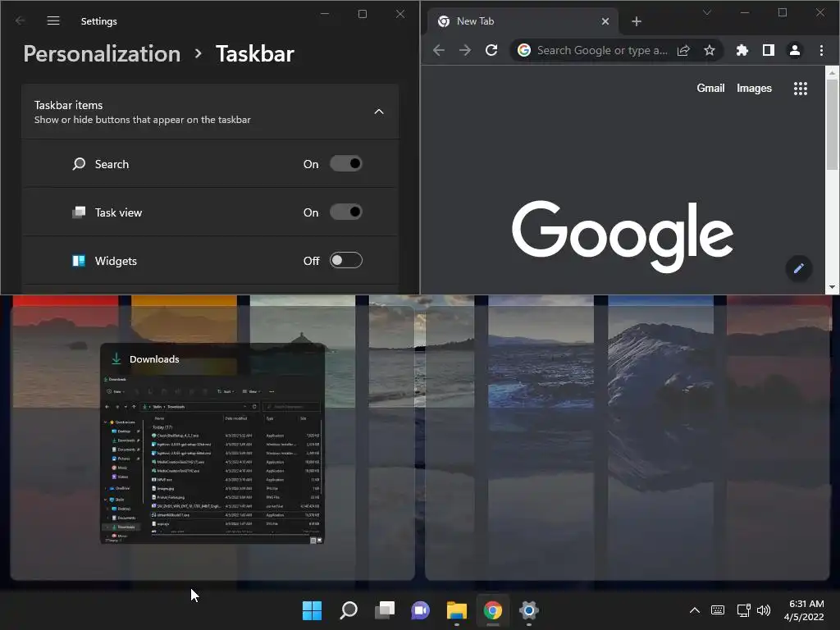This screenshot has width=840, height=630.
Task: Reload the page in Chrome
Action: (x=491, y=50)
